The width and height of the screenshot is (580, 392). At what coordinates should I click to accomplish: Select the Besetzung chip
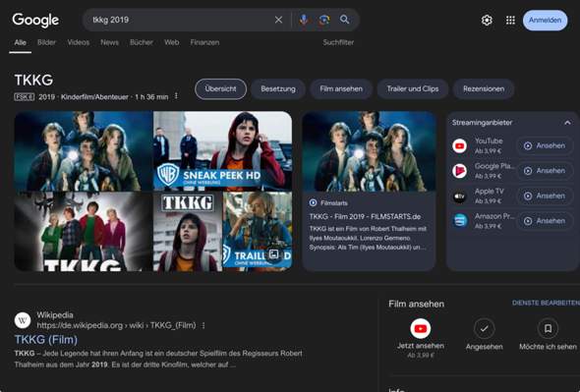pos(278,89)
